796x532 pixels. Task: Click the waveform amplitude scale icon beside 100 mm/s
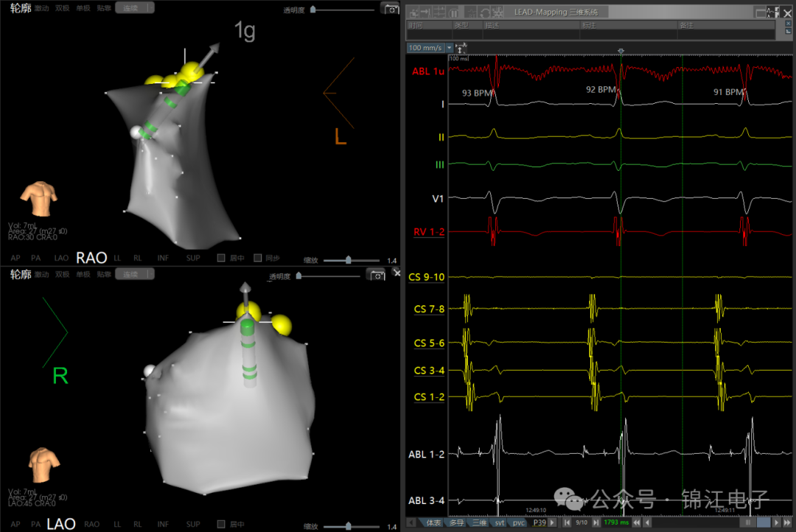(461, 48)
